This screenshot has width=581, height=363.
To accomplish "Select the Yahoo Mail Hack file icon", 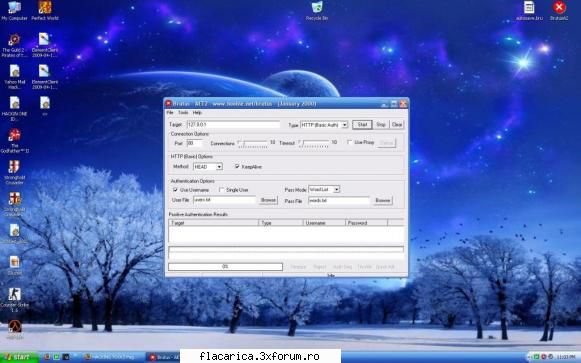I will click(x=15, y=77).
